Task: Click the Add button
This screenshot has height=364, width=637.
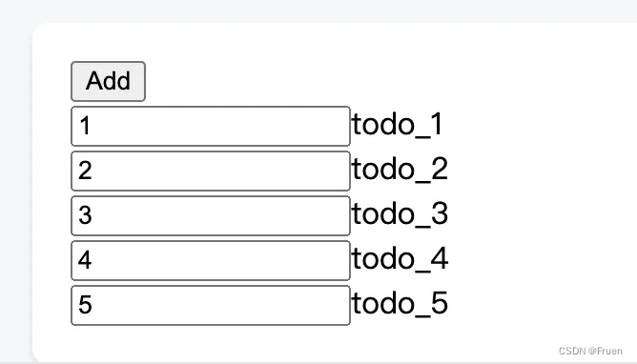Action: pyautogui.click(x=108, y=81)
